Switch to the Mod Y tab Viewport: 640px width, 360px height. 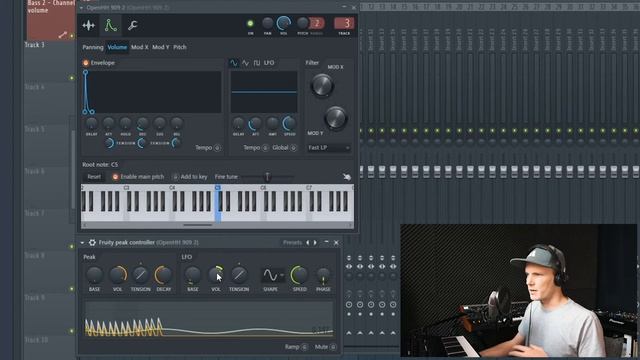(x=161, y=47)
